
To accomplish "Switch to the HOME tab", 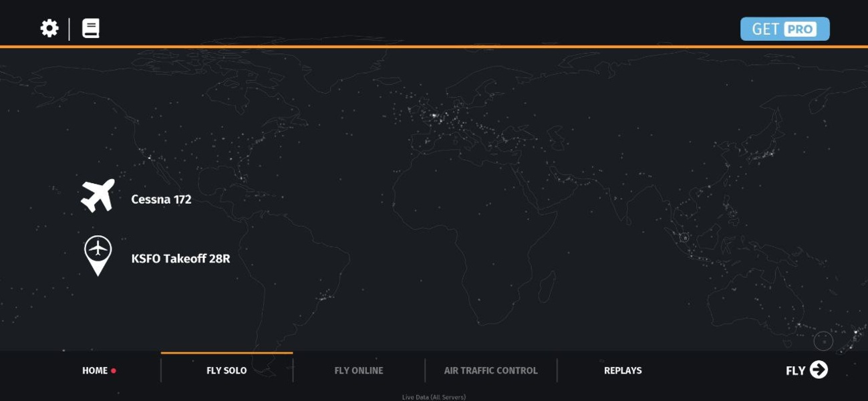I will coord(95,371).
